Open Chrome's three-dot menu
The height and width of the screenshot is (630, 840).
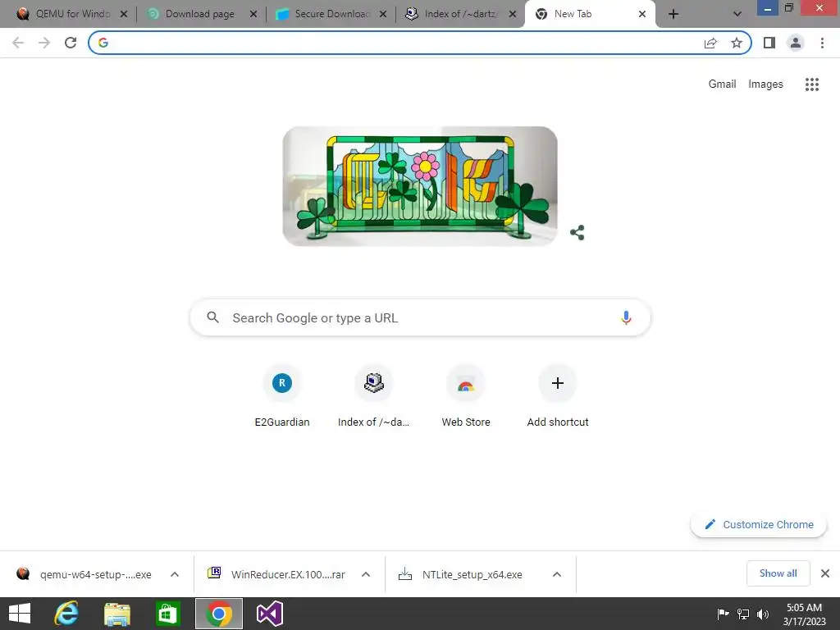click(x=822, y=43)
